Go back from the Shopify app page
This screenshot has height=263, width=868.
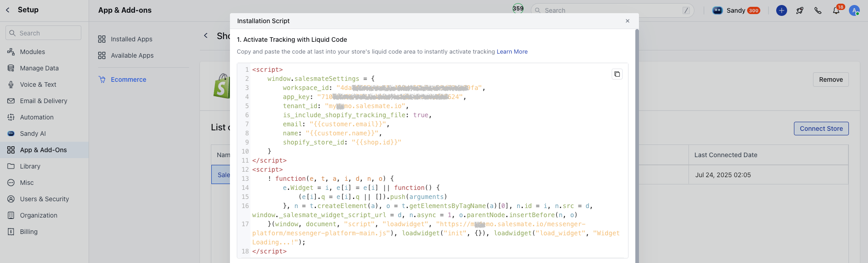pyautogui.click(x=206, y=35)
